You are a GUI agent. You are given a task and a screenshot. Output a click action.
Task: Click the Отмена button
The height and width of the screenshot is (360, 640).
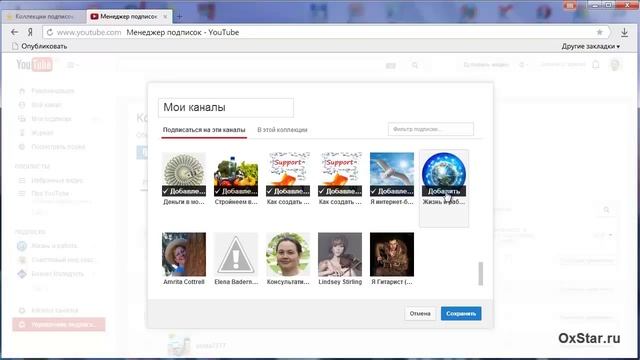click(420, 313)
